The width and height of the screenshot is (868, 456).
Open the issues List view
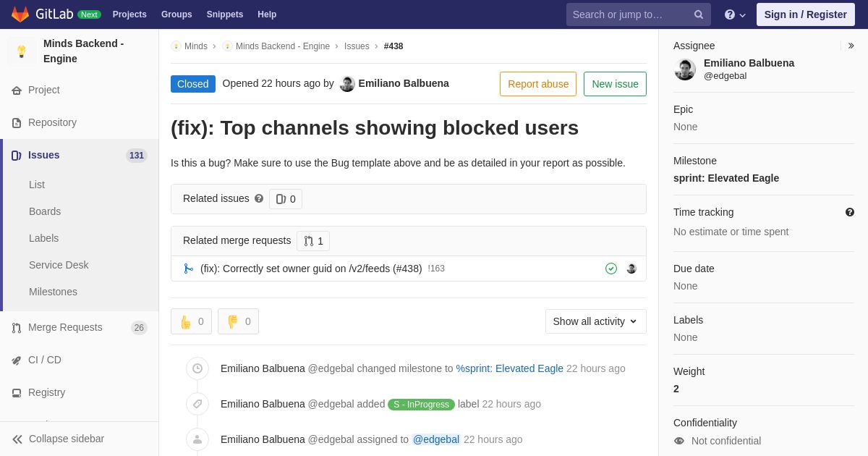point(37,185)
